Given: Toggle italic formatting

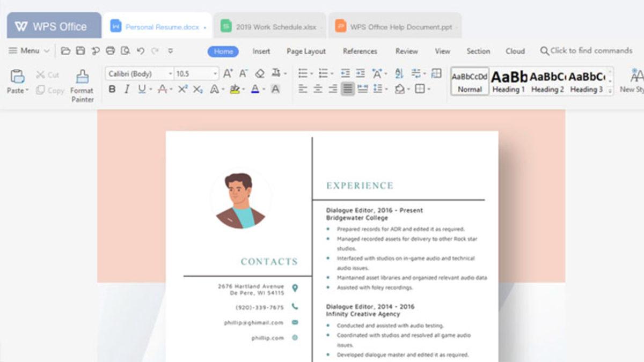Looking at the screenshot, I should click(x=128, y=89).
